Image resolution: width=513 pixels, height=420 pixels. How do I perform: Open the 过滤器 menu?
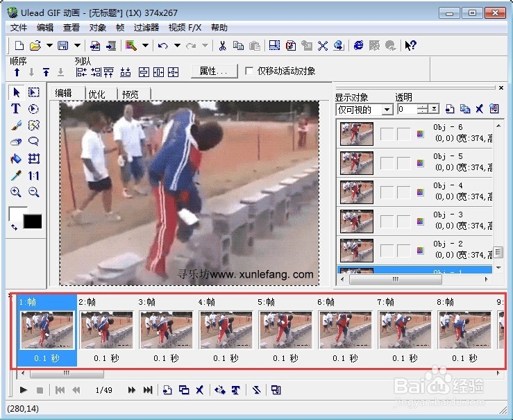click(146, 28)
